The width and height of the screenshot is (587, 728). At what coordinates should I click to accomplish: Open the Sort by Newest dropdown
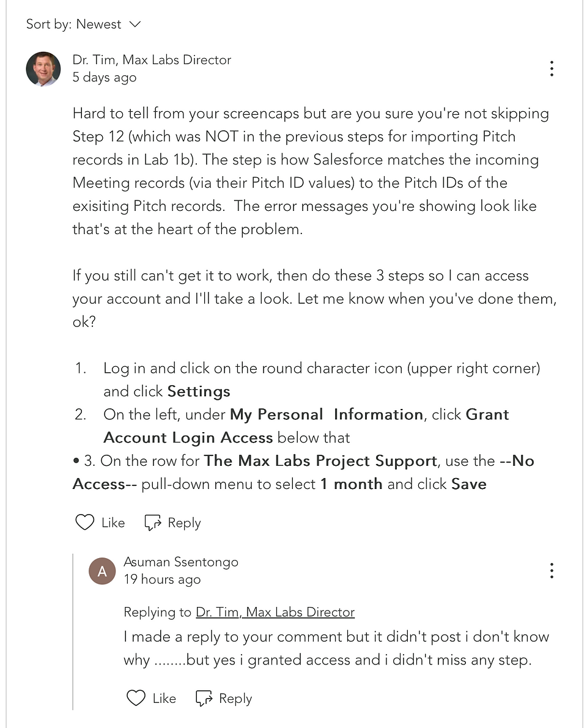coord(83,24)
